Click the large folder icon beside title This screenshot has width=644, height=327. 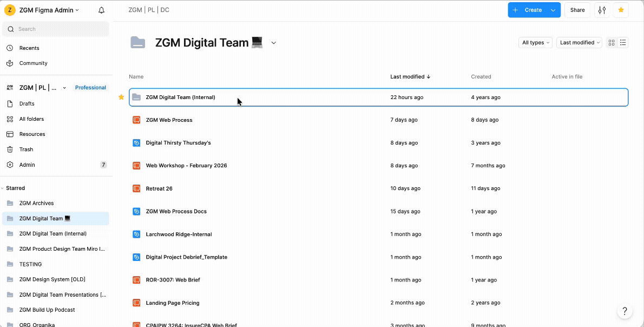click(138, 42)
